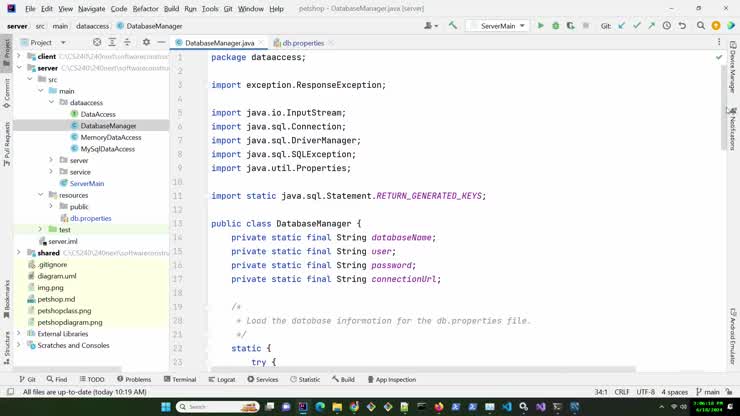Run ServerMain with the green play icon
Screen dimensions: 740x416
(x=540, y=26)
